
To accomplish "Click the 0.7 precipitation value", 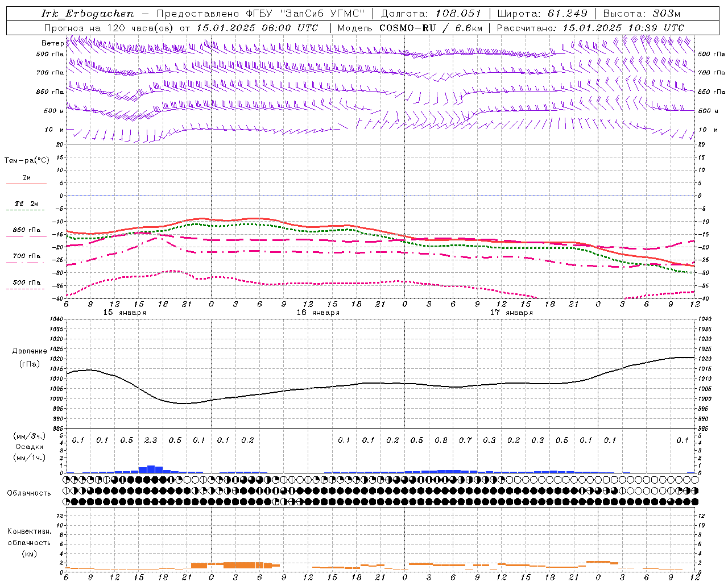I will click(465, 440).
